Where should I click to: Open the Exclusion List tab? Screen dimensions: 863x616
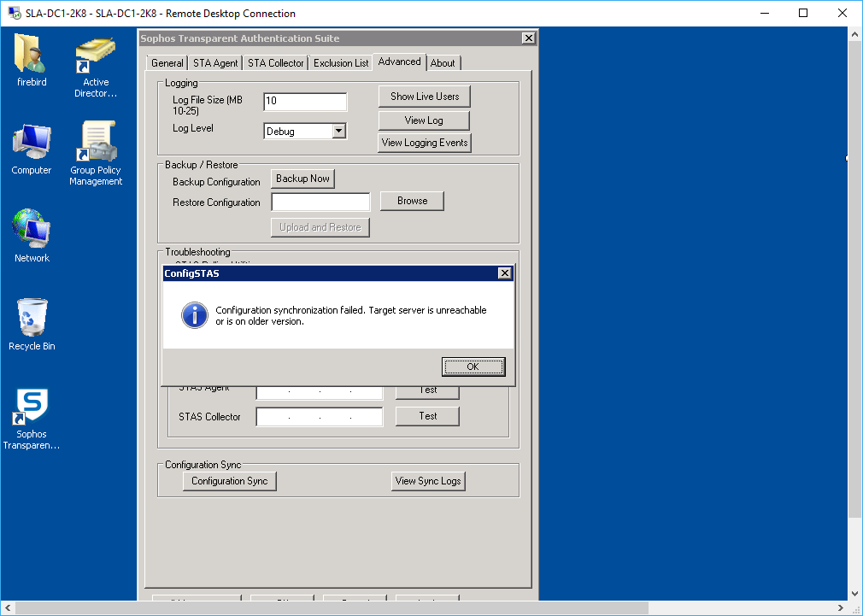[341, 62]
